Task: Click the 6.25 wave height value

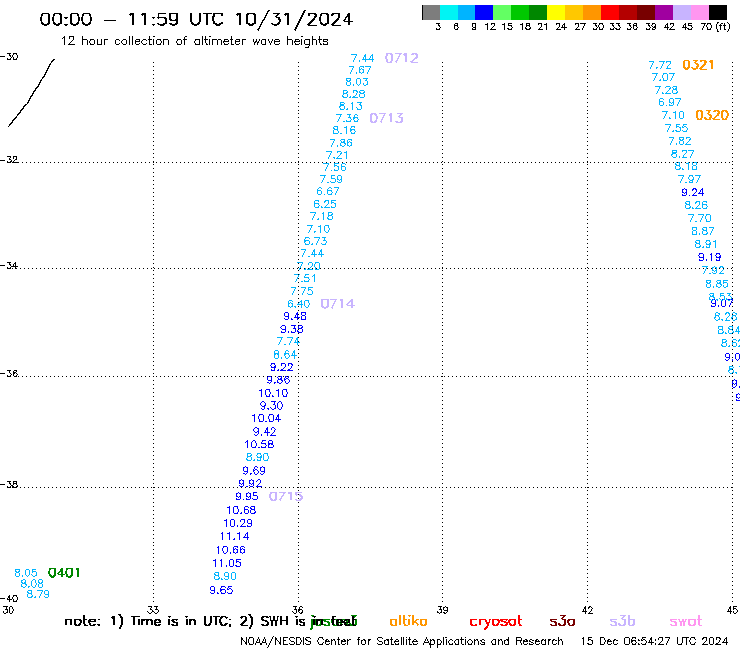Action: [325, 204]
